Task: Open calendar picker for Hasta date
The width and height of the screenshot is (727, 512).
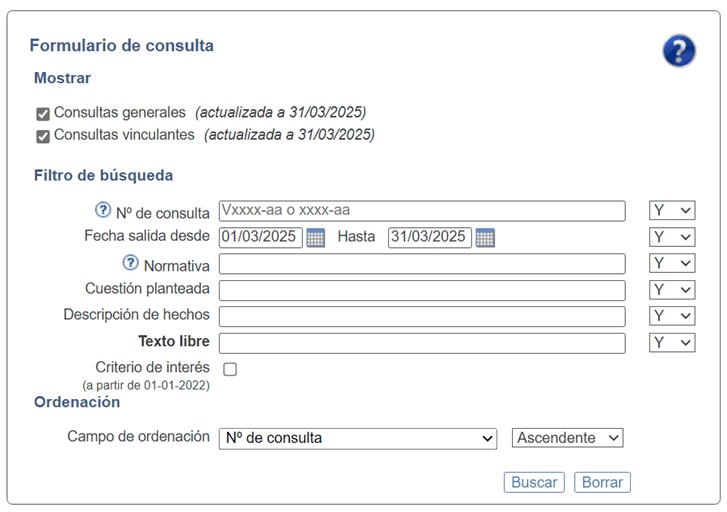Action: click(x=485, y=238)
